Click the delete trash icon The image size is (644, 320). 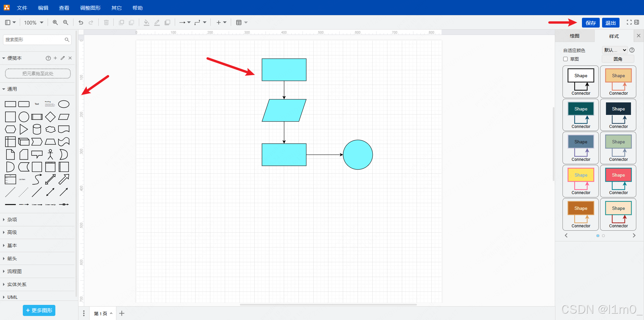tap(106, 22)
